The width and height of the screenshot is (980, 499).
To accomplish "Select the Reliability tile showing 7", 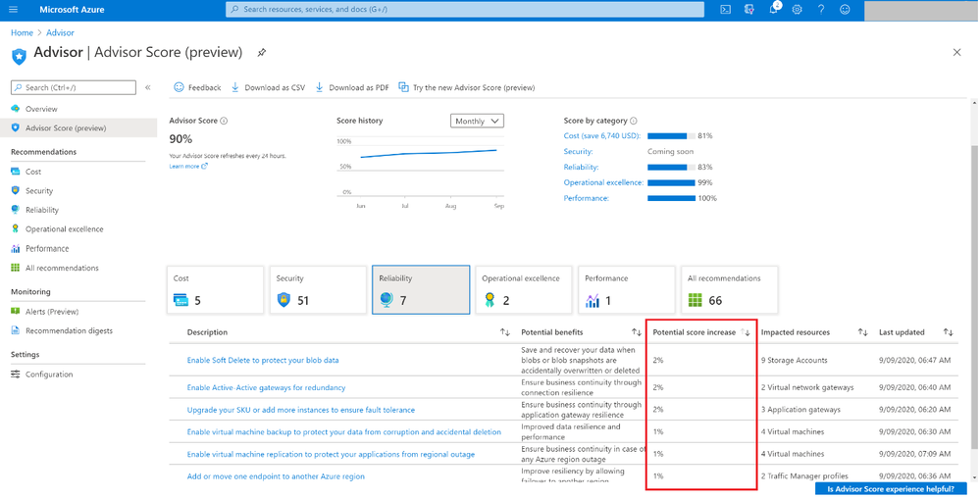I will 421,290.
